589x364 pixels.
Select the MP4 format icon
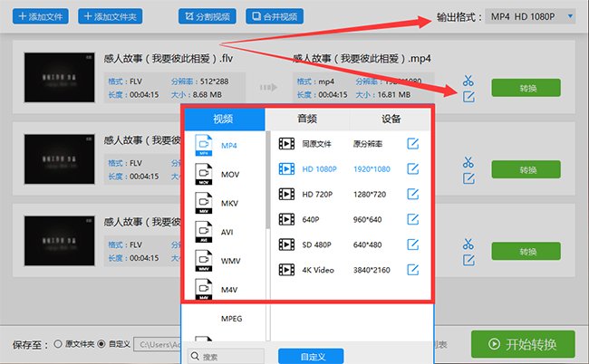click(204, 145)
